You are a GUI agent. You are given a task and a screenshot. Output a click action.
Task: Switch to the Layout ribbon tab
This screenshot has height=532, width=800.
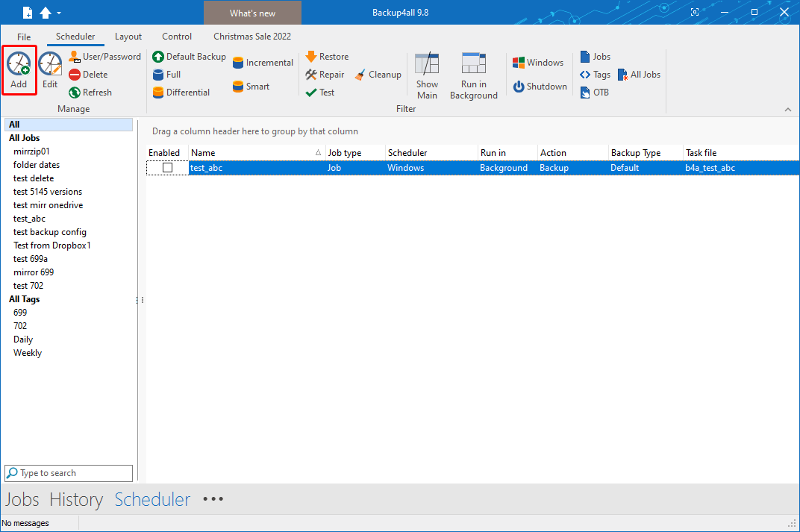(x=128, y=36)
